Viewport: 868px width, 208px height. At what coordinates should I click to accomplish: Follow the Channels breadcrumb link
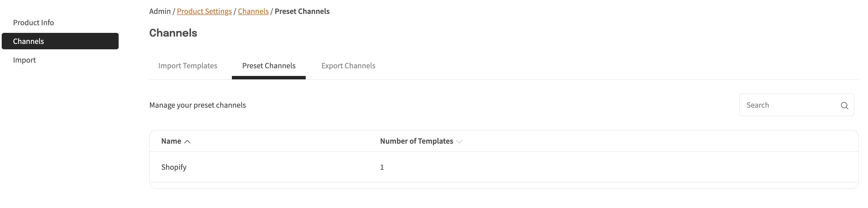coord(253,11)
